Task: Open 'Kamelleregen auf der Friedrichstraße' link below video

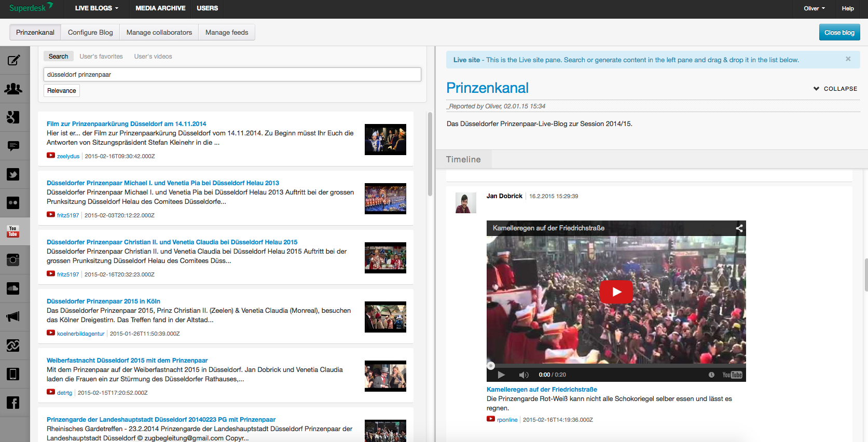Action: click(542, 390)
